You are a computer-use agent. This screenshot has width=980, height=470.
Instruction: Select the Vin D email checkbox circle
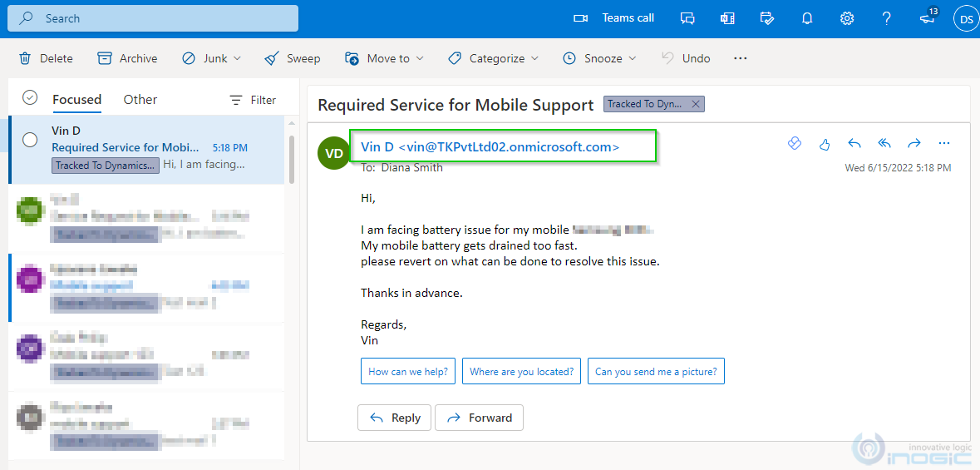coord(30,140)
